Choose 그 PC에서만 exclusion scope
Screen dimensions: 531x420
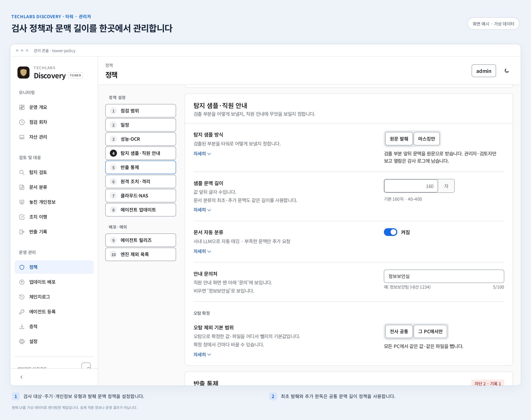tap(430, 331)
